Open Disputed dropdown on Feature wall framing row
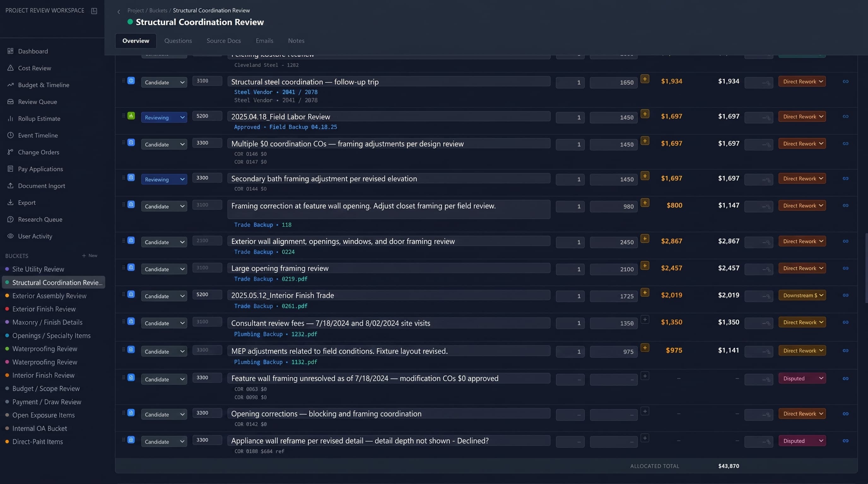Screen dimensions: 868x484 (x=802, y=378)
